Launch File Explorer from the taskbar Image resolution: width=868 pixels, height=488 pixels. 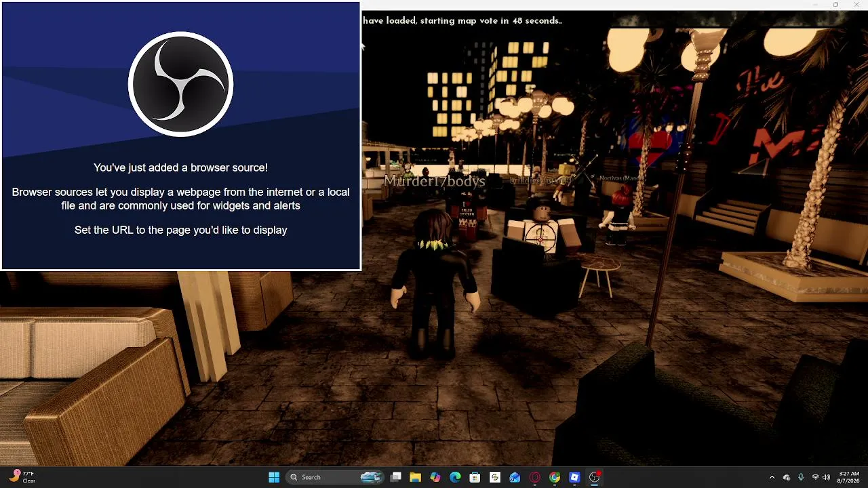pos(415,477)
